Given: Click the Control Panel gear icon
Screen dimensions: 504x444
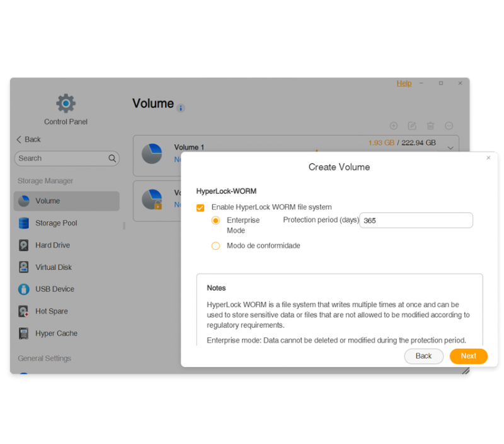Looking at the screenshot, I should (66, 103).
